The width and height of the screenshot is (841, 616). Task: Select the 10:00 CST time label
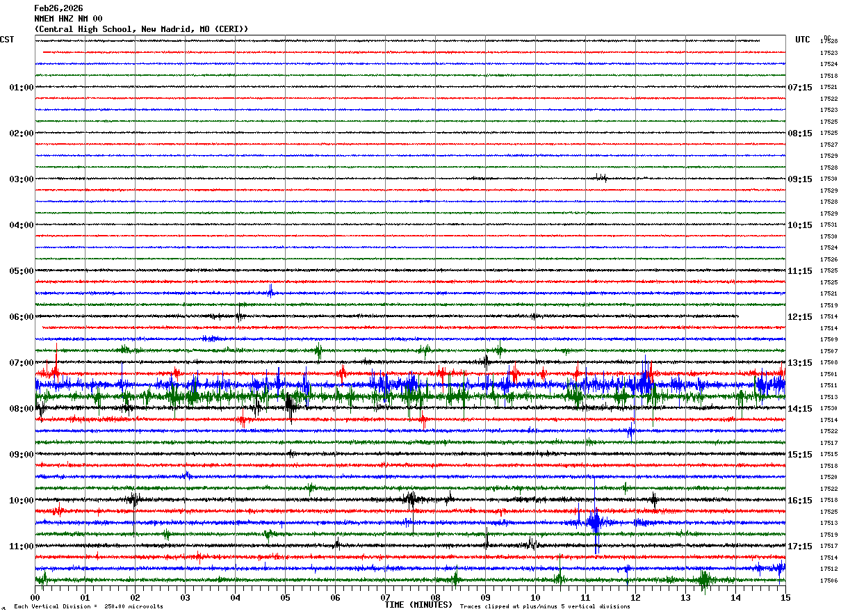pos(22,501)
